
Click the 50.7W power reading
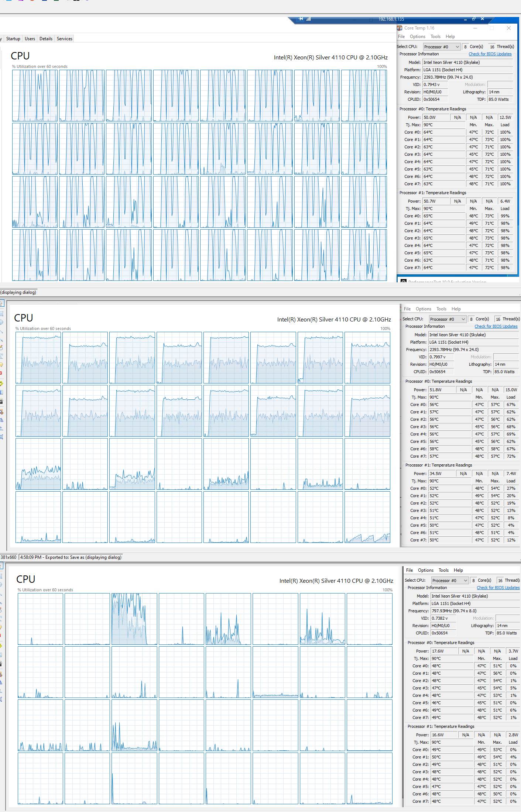[436, 201]
